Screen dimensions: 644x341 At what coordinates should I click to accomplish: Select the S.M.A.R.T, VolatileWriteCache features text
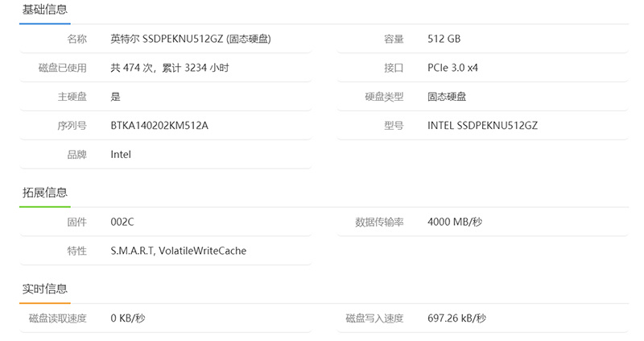[x=178, y=251]
